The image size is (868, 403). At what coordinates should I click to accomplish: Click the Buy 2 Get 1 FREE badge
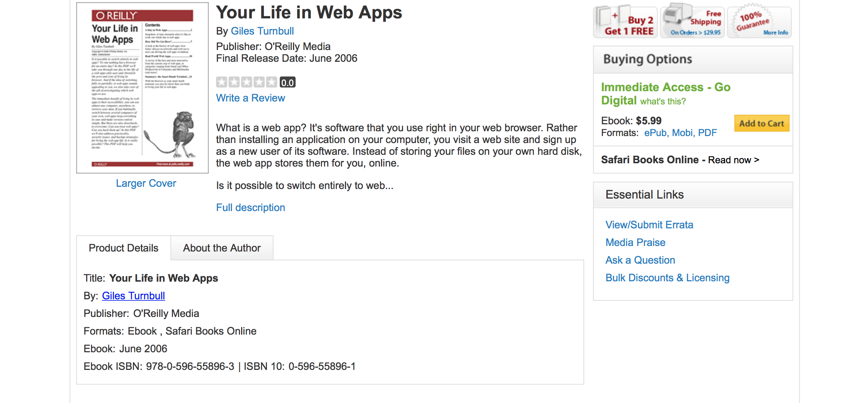point(625,22)
